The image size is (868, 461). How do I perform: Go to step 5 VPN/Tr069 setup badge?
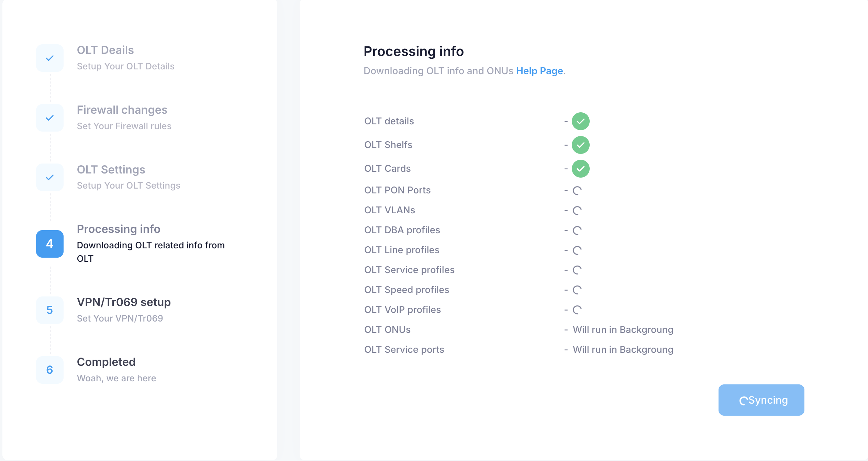(x=50, y=310)
